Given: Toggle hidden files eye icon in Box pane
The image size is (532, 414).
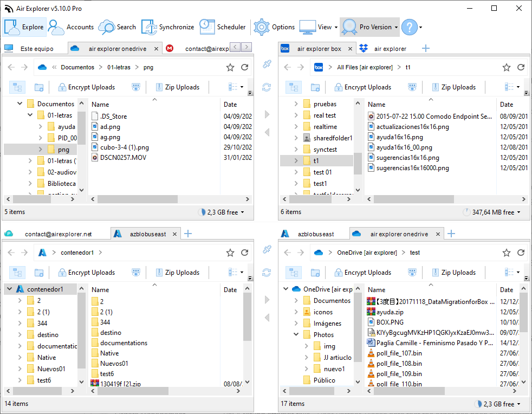Looking at the screenshot, I should point(412,87).
